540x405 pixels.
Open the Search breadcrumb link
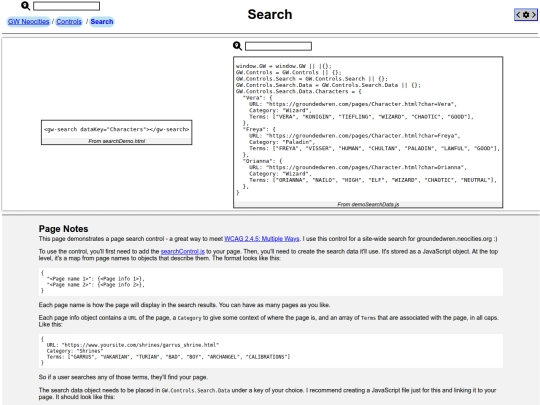(x=102, y=22)
